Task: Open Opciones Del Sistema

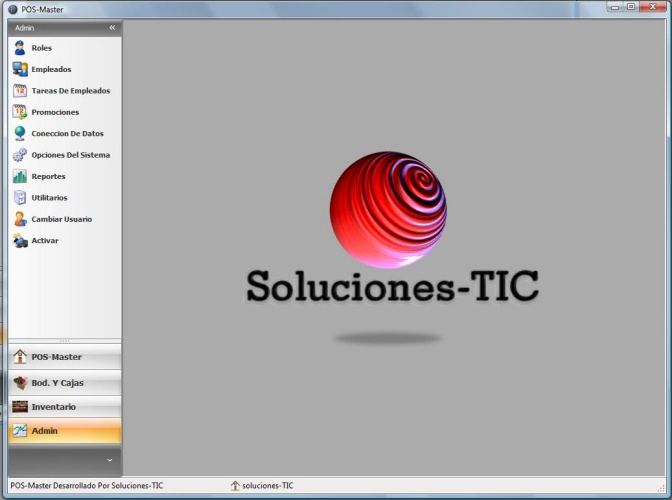Action: click(71, 155)
